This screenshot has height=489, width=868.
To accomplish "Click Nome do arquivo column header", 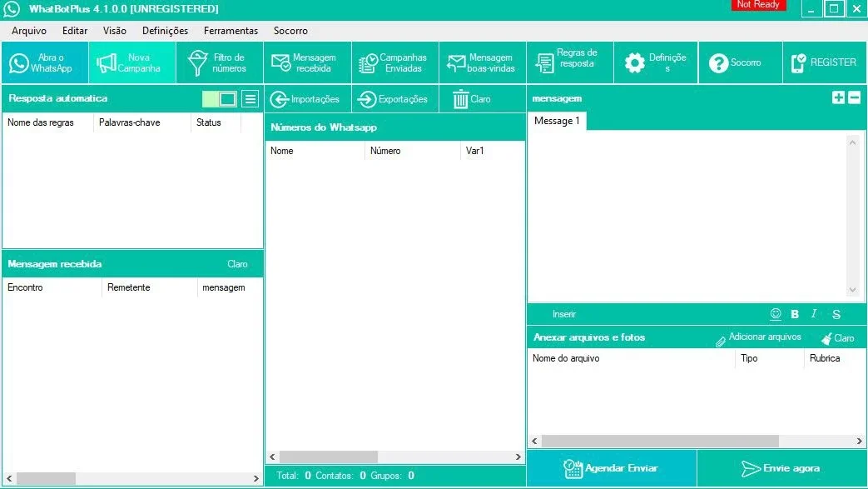I will point(631,359).
